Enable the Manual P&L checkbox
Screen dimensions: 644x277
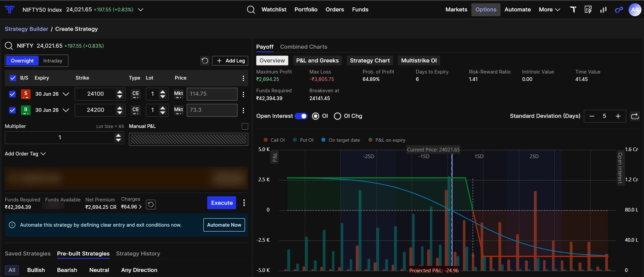click(245, 126)
